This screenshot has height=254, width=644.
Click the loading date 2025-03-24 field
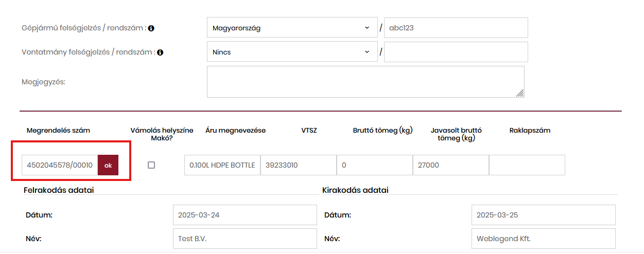(x=245, y=215)
